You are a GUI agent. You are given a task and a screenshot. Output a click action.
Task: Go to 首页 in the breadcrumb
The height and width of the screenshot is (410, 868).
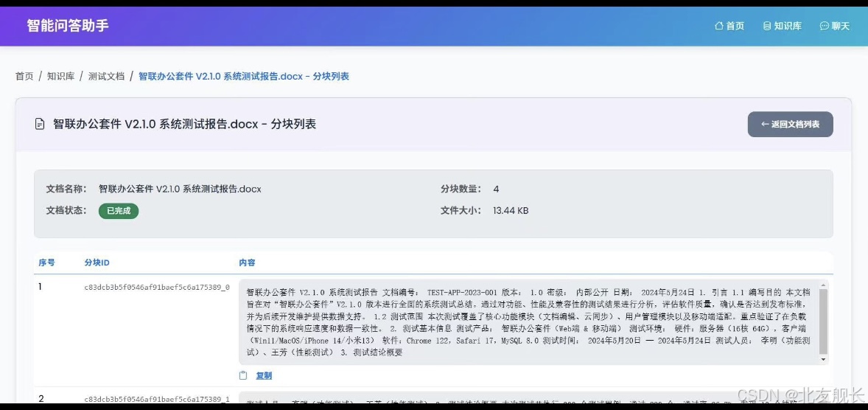pyautogui.click(x=24, y=76)
